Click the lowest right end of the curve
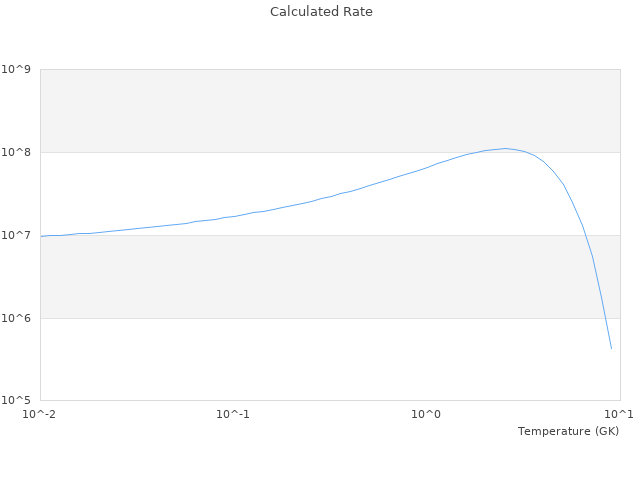The image size is (640, 480). click(x=611, y=348)
